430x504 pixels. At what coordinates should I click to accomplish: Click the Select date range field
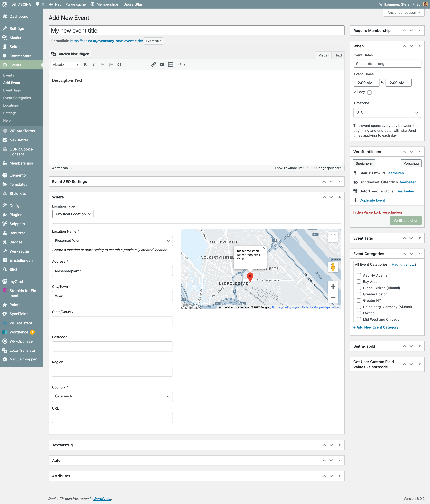387,64
